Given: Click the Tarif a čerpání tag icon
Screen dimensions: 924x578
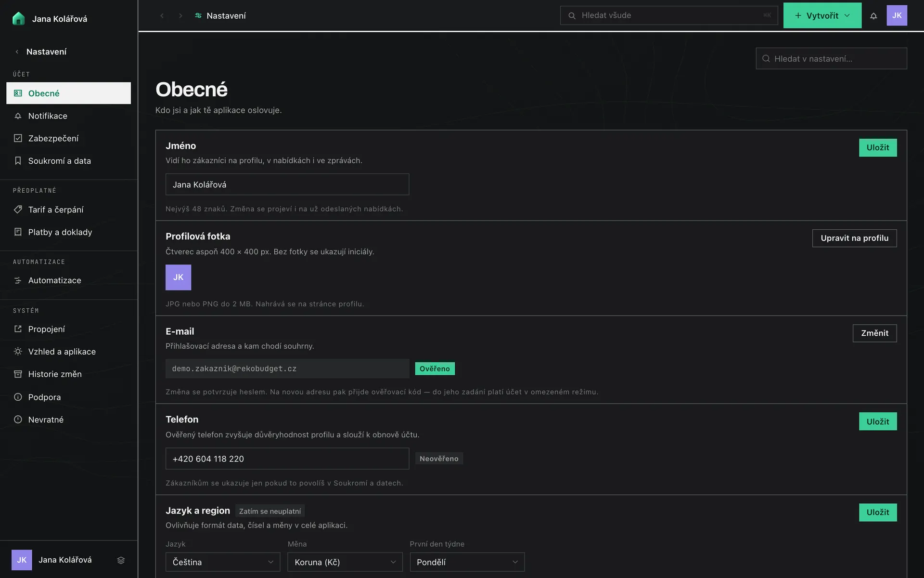Looking at the screenshot, I should point(18,210).
